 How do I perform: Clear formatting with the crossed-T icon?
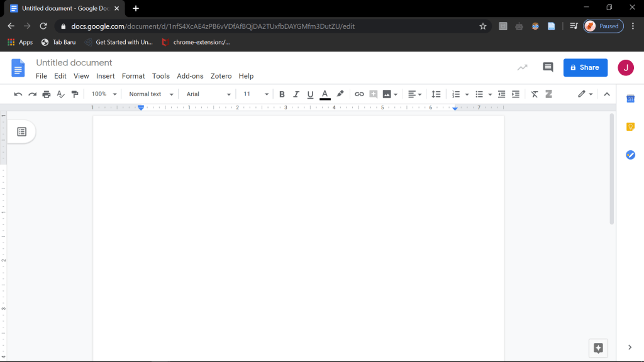click(x=535, y=94)
